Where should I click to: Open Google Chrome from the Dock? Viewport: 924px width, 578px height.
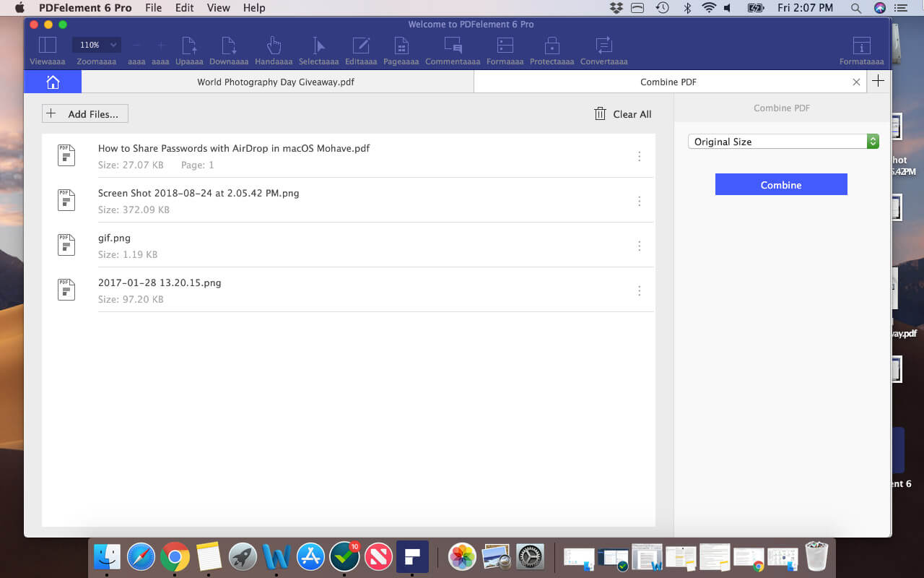coord(175,557)
